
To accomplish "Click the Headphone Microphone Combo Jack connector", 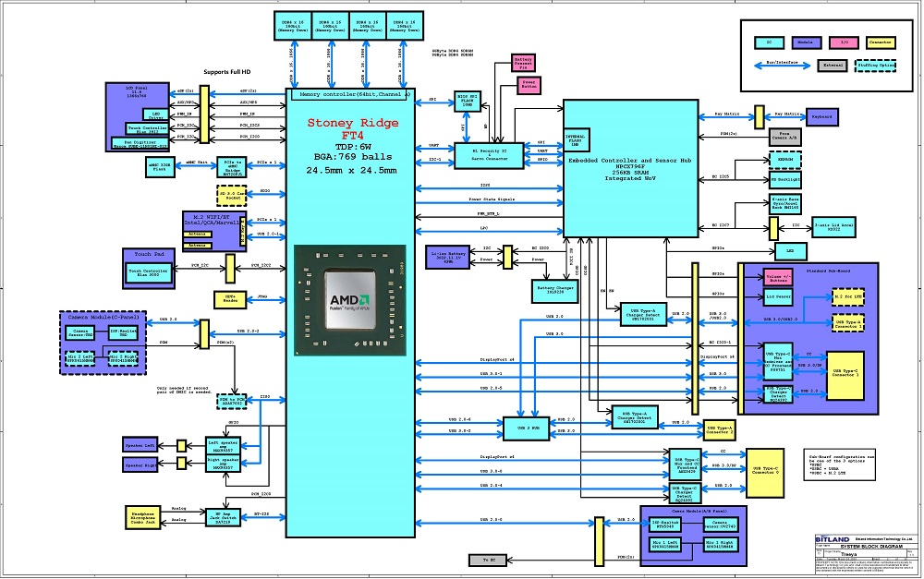I will point(142,517).
